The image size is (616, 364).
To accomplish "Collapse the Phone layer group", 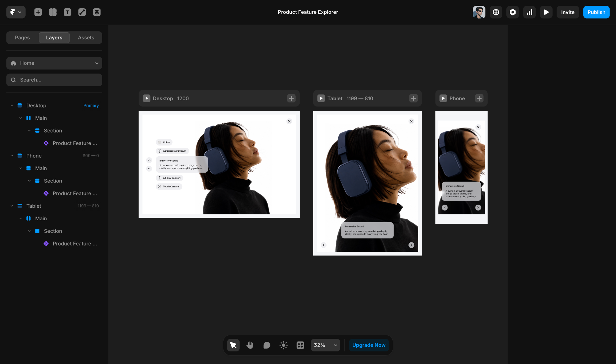I will [12, 156].
